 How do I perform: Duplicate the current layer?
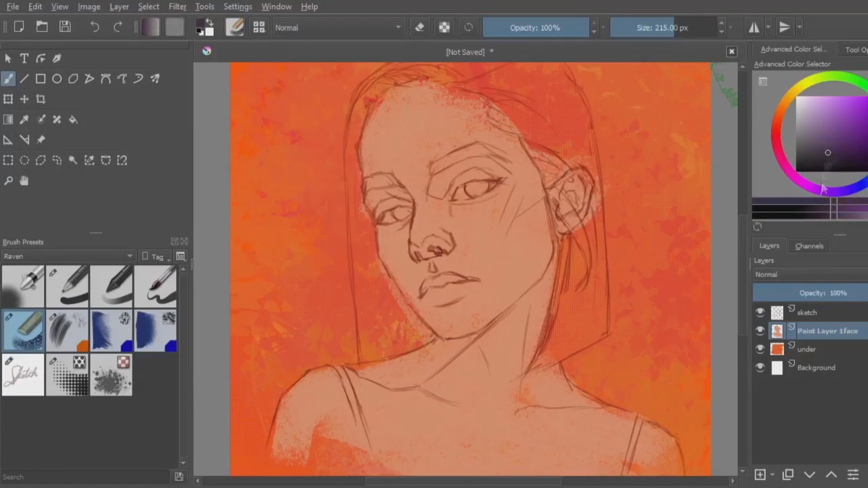[788, 475]
